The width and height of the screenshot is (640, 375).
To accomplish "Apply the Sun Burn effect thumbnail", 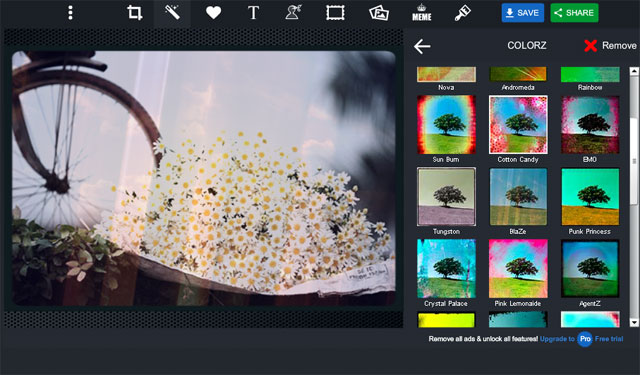I will [x=446, y=124].
